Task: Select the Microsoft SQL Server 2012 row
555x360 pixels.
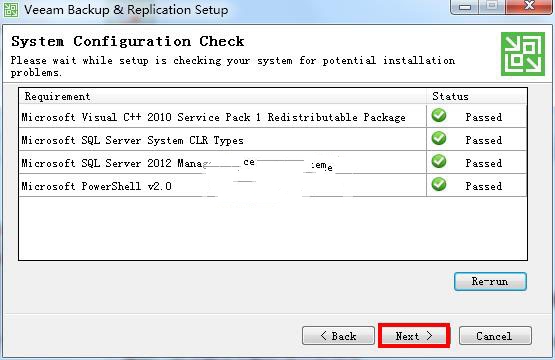Action: (x=273, y=162)
